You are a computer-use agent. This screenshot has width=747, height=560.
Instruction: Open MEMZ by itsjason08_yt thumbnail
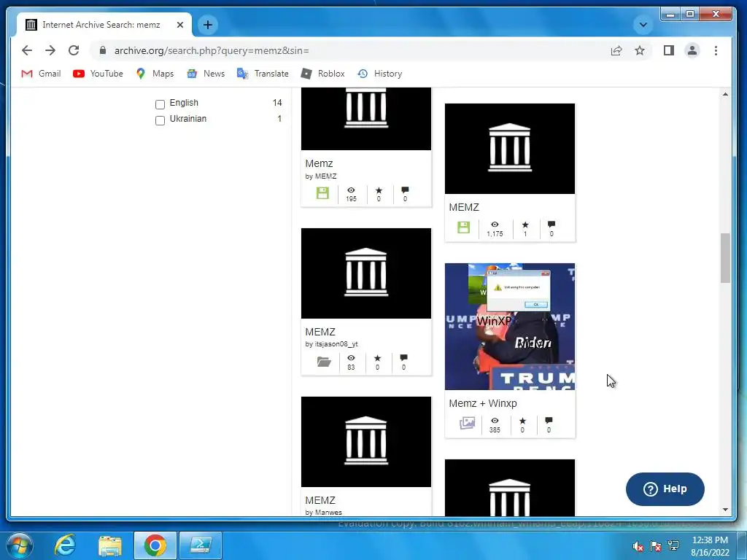point(366,273)
